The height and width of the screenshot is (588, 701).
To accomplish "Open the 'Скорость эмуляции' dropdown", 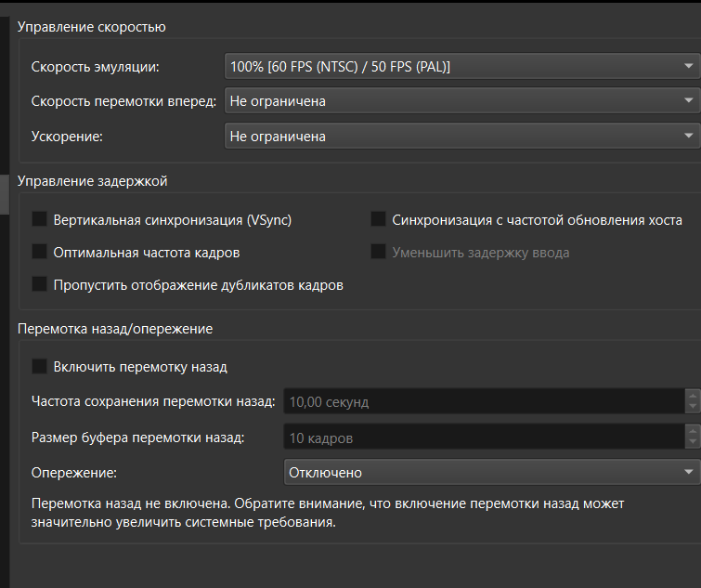I will [x=461, y=67].
